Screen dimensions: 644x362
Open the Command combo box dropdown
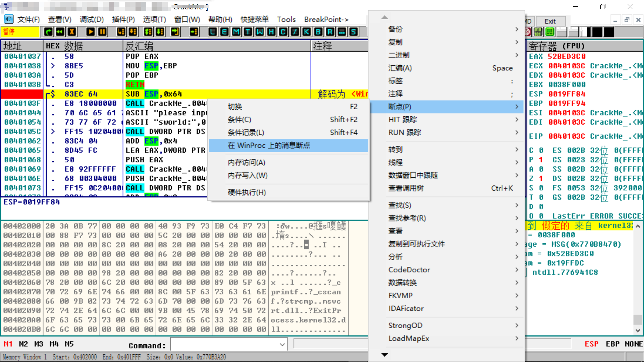[x=282, y=344]
